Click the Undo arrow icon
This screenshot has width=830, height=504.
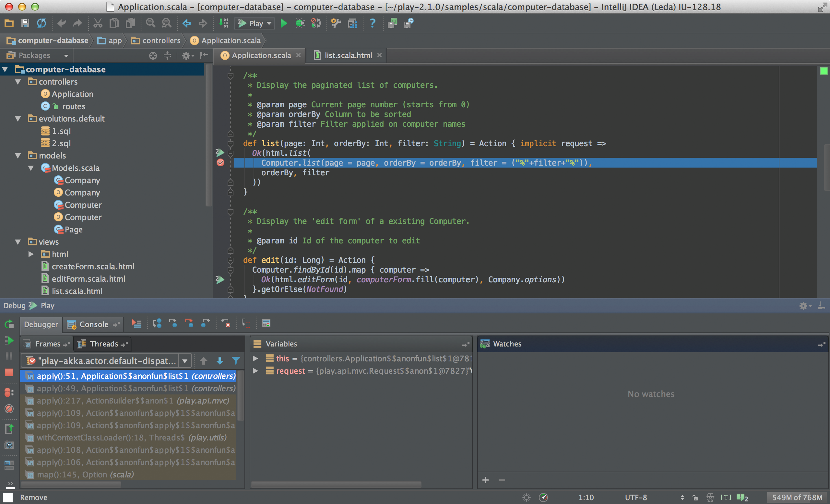click(62, 23)
